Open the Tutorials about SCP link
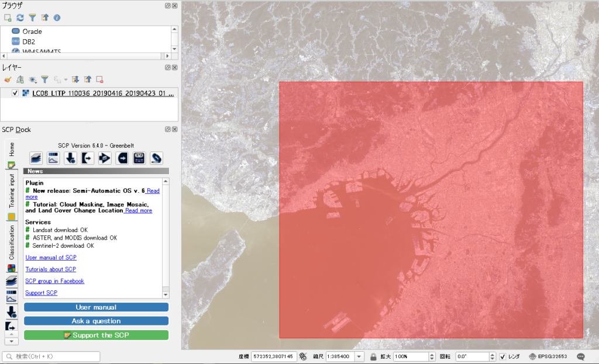The image size is (599, 364). point(50,269)
